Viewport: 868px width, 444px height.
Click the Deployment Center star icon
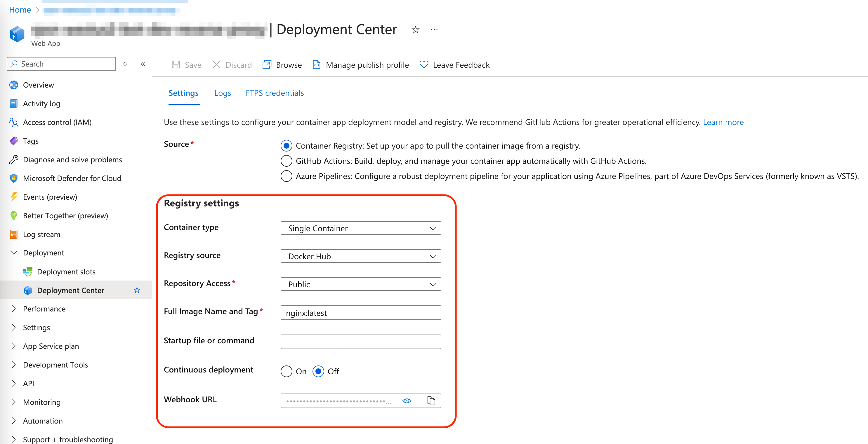138,289
